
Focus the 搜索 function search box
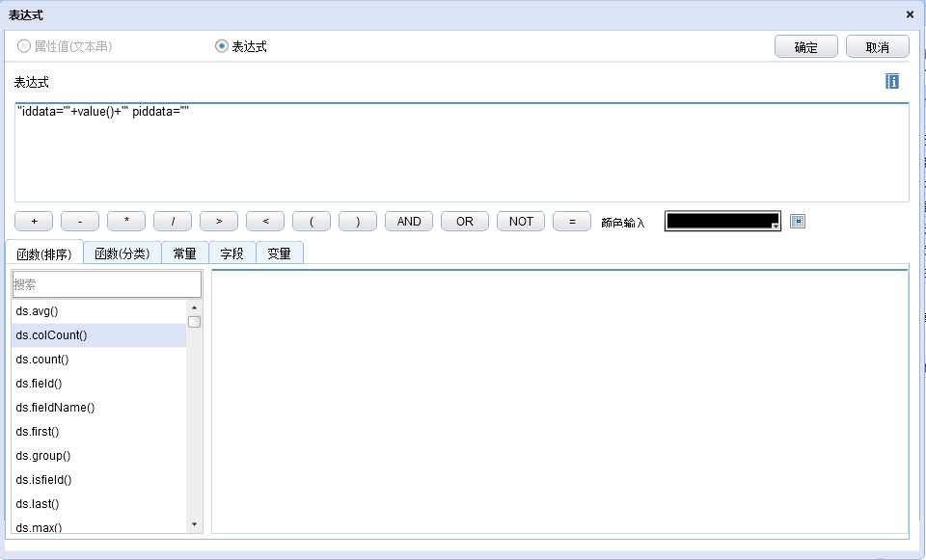(106, 284)
